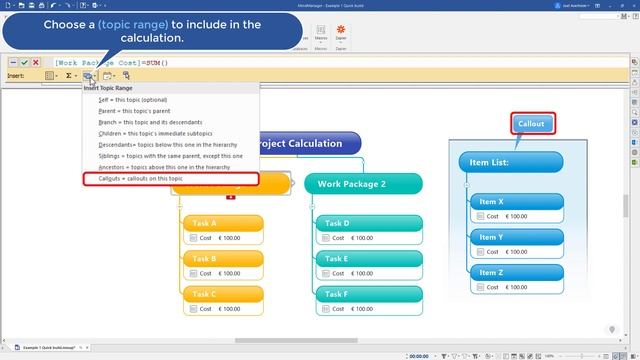Viewport: 640px width, 360px height.
Task: Click Task F cost value € 100.00
Action: click(x=362, y=309)
